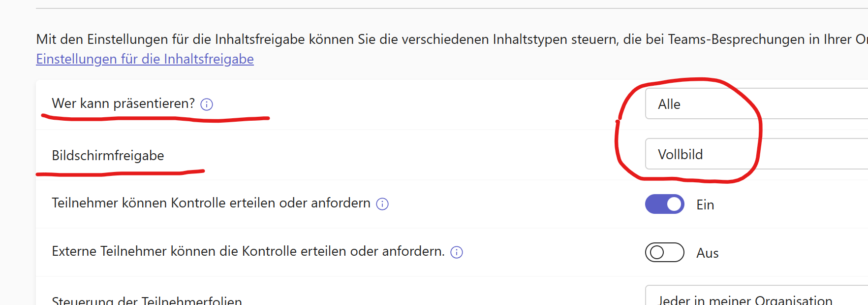Click the horizontal divider line at the top
This screenshot has width=868, height=305.
(x=443, y=8)
